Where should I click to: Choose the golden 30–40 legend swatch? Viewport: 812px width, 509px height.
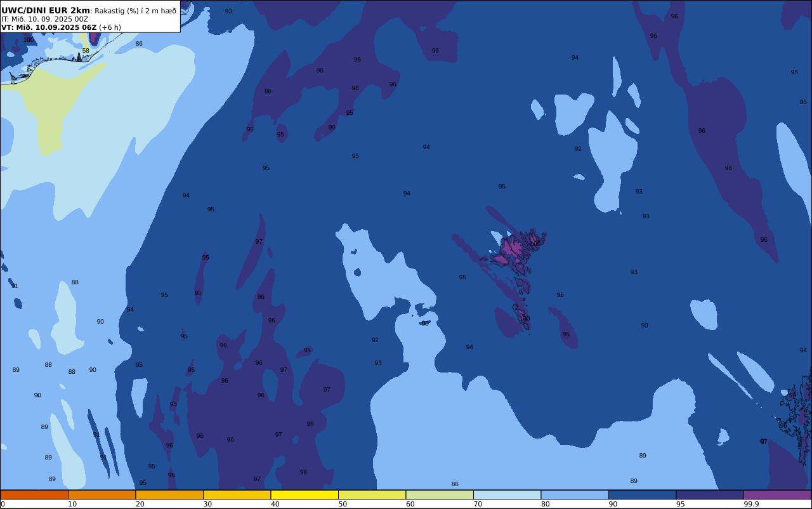(x=237, y=494)
